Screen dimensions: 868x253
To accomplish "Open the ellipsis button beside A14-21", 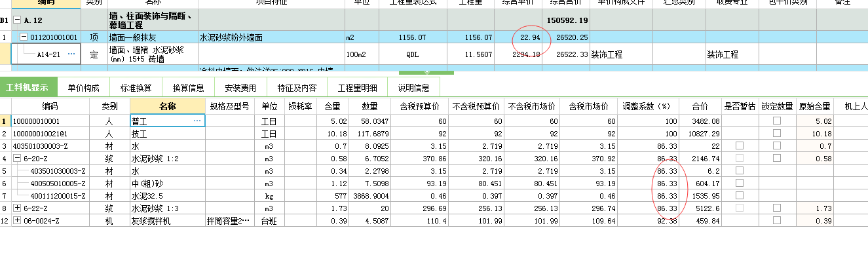I will 71,54.
